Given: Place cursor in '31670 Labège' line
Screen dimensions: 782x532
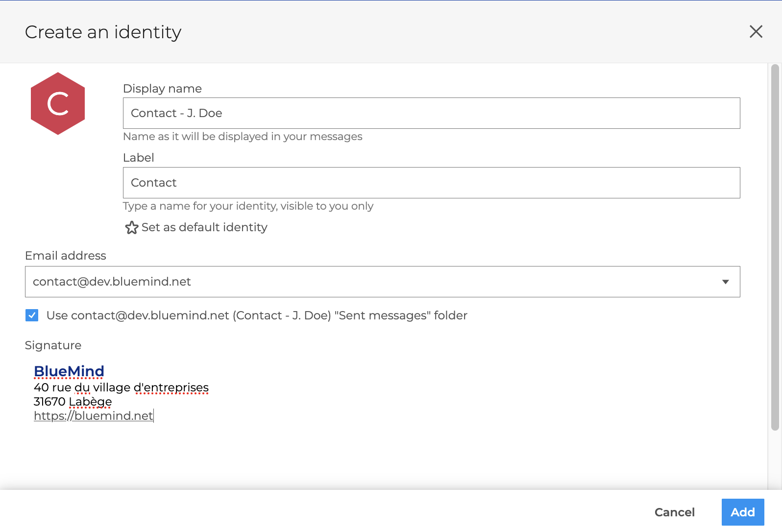Looking at the screenshot, I should [x=73, y=402].
